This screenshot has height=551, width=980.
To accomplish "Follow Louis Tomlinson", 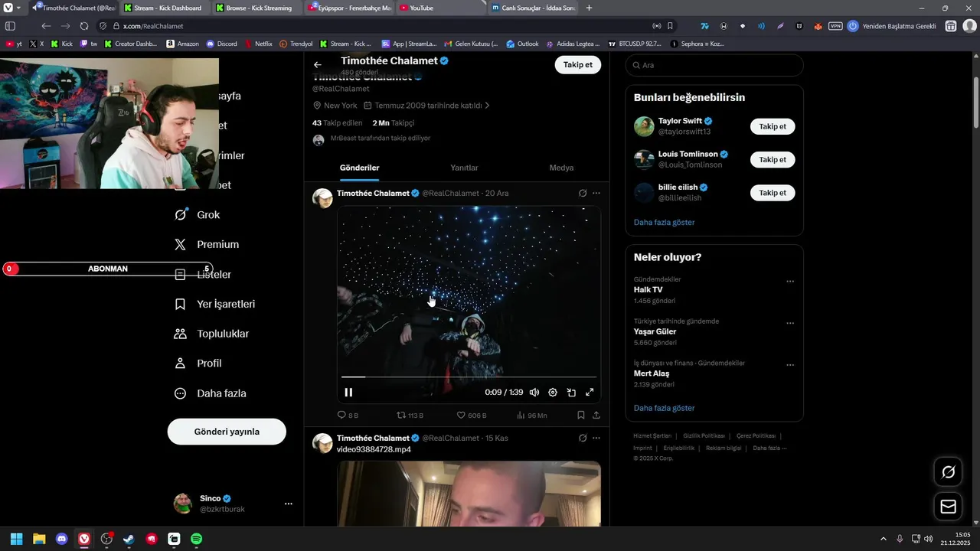I will [773, 159].
